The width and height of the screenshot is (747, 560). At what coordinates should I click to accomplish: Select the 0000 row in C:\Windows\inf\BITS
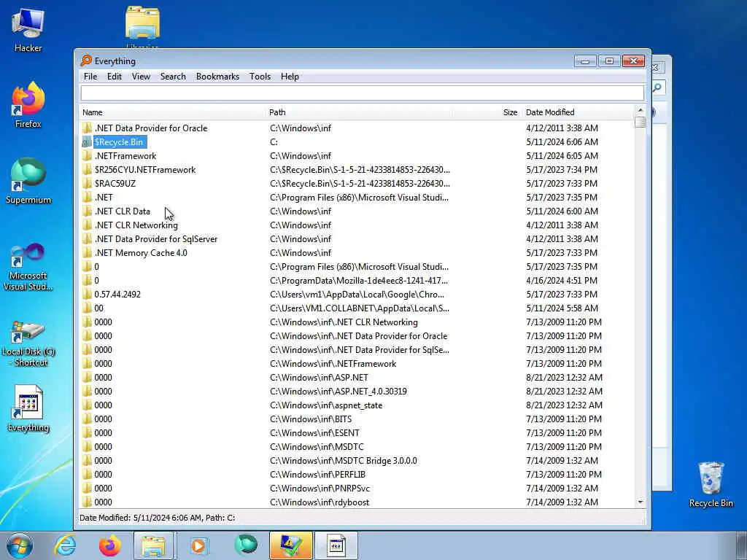point(357,419)
